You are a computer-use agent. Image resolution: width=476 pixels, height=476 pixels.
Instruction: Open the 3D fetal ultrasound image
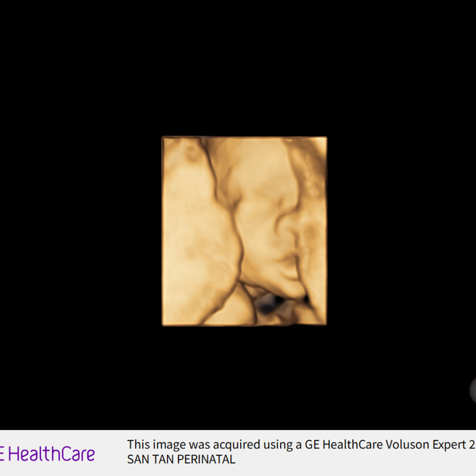[244, 231]
